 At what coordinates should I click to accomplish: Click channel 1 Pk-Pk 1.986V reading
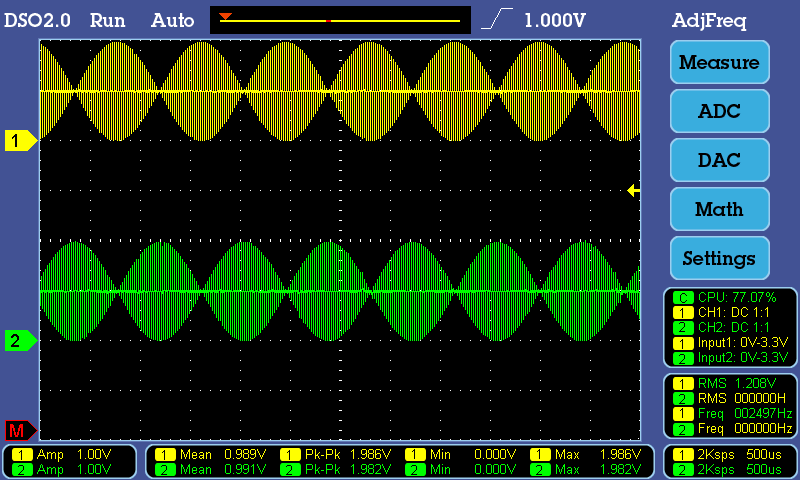[x=335, y=454]
